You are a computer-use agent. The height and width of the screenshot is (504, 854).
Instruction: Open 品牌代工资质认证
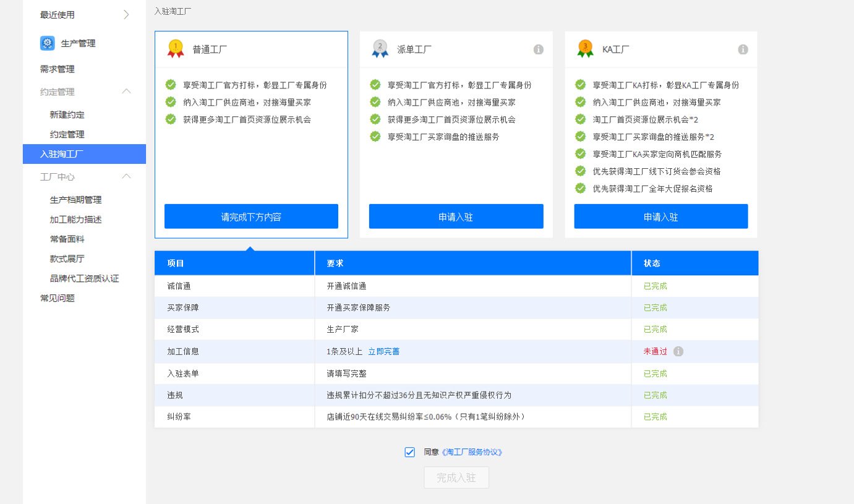coord(85,278)
